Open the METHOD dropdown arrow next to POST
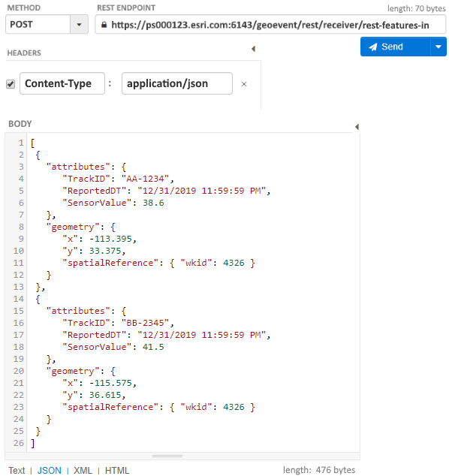Image resolution: width=449 pixels, height=476 pixels. [80, 25]
